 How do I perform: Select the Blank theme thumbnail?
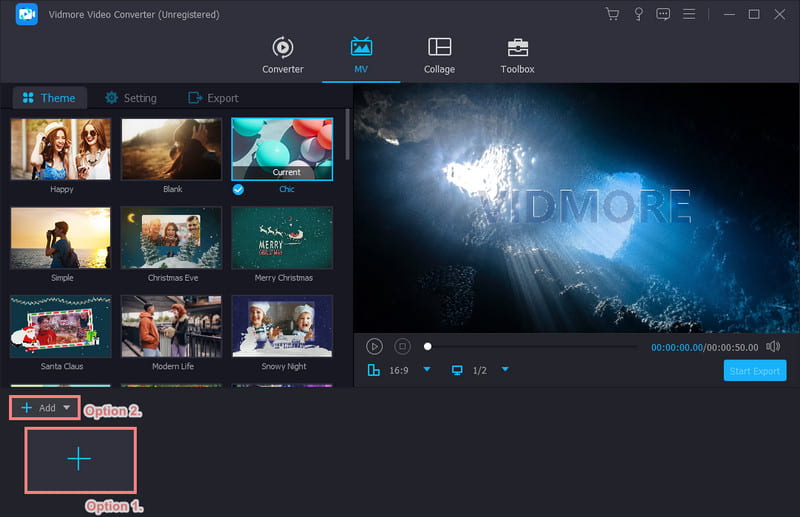pos(171,149)
